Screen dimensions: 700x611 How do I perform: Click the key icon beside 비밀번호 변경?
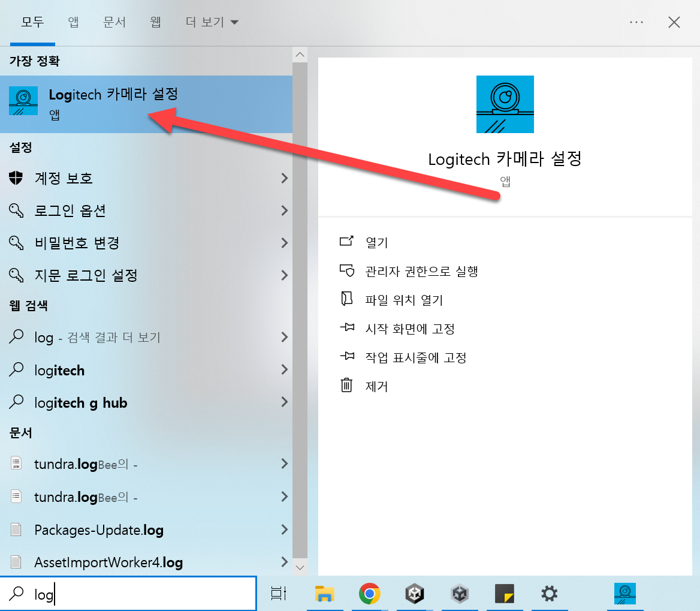(16, 242)
